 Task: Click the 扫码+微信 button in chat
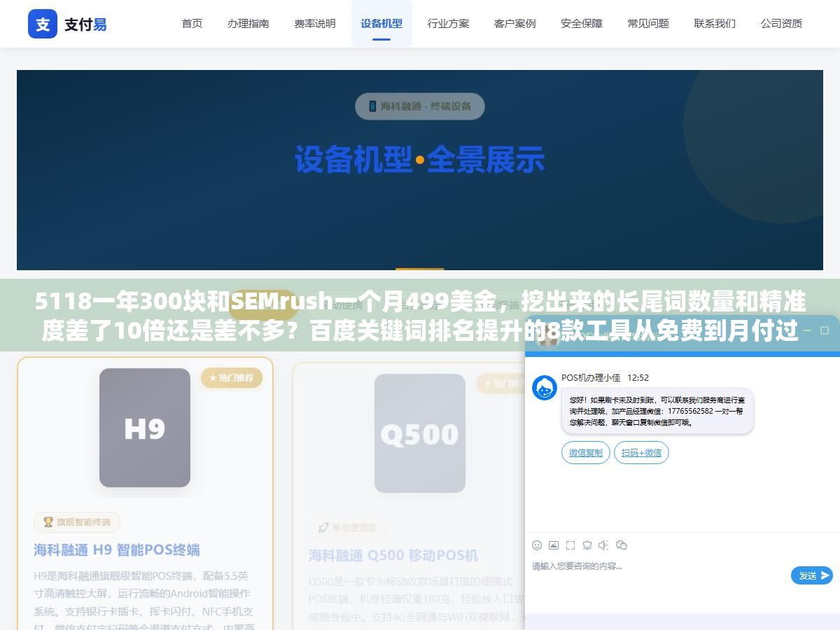point(641,453)
